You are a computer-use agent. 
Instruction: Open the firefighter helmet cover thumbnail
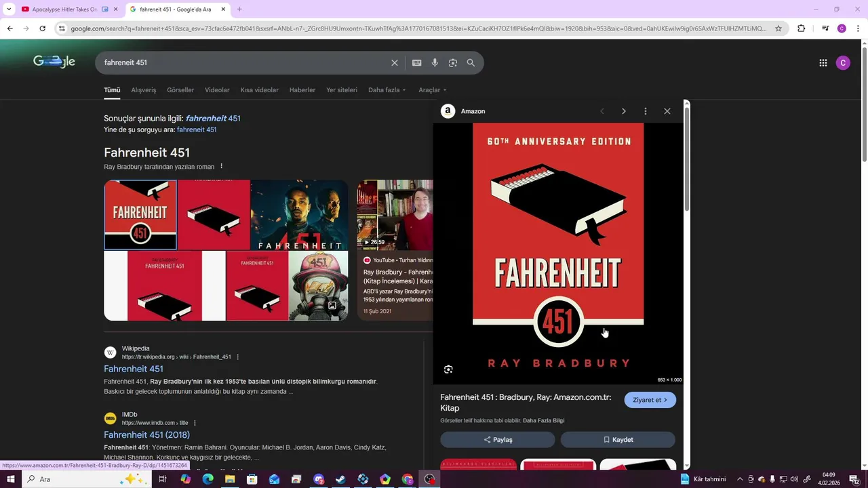click(x=318, y=286)
